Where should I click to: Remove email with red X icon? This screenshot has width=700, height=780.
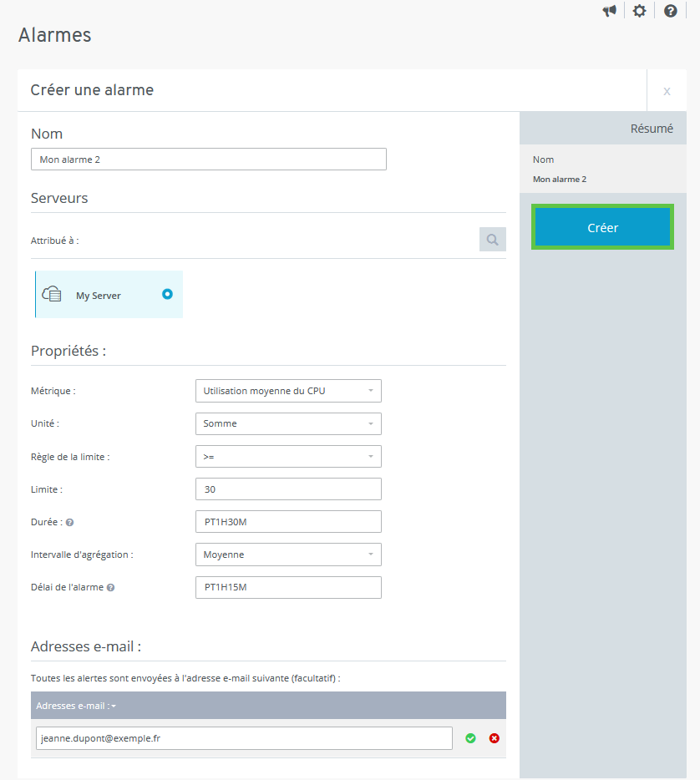pyautogui.click(x=494, y=738)
